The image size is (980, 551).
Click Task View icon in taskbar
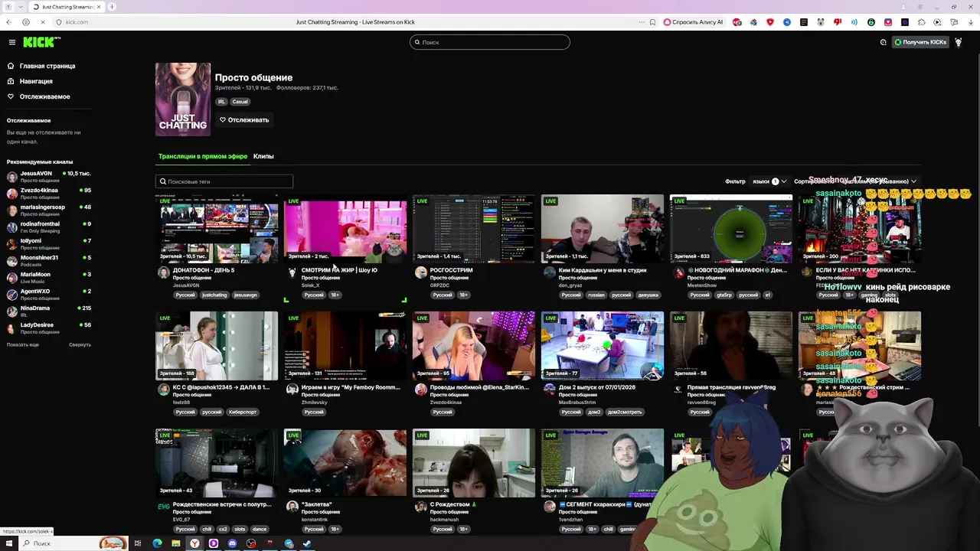[x=138, y=543]
